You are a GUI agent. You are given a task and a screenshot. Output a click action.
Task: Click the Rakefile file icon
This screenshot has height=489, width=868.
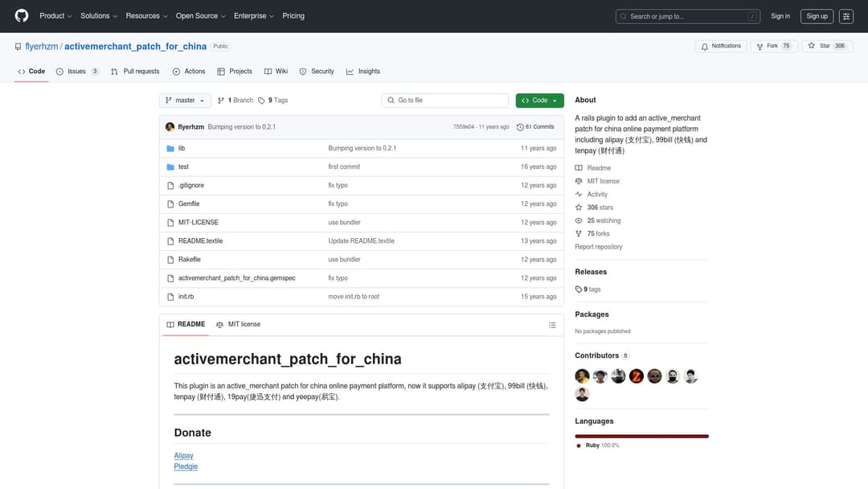coord(170,260)
